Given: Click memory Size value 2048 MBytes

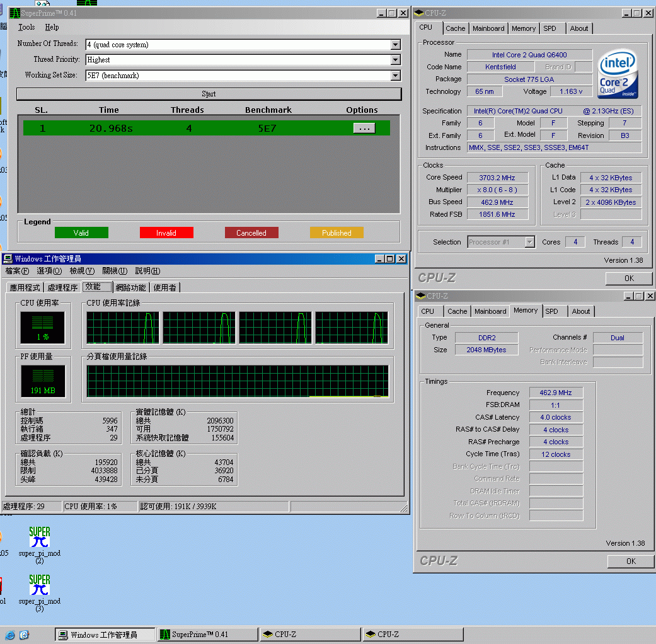Looking at the screenshot, I should [x=486, y=350].
